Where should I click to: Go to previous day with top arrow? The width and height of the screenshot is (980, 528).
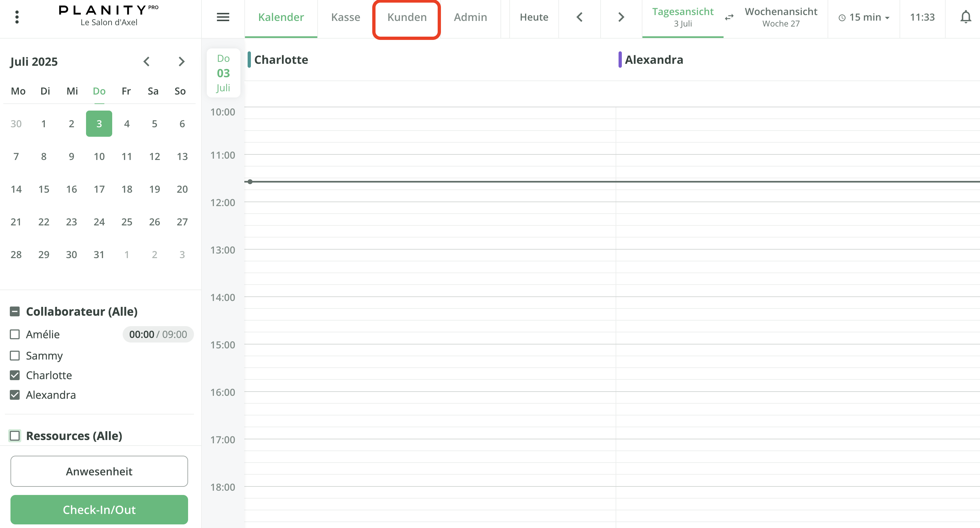tap(579, 17)
